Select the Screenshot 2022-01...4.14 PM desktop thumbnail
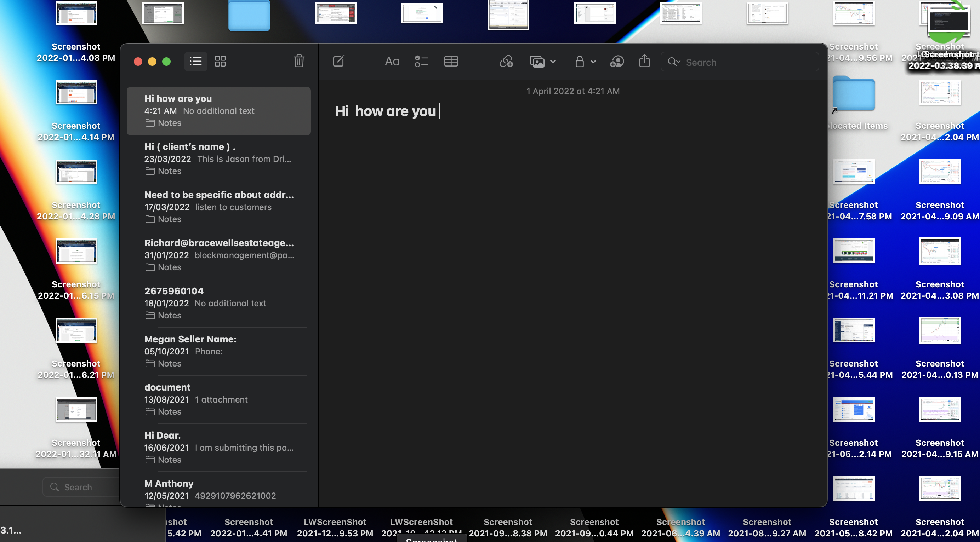 (76, 92)
